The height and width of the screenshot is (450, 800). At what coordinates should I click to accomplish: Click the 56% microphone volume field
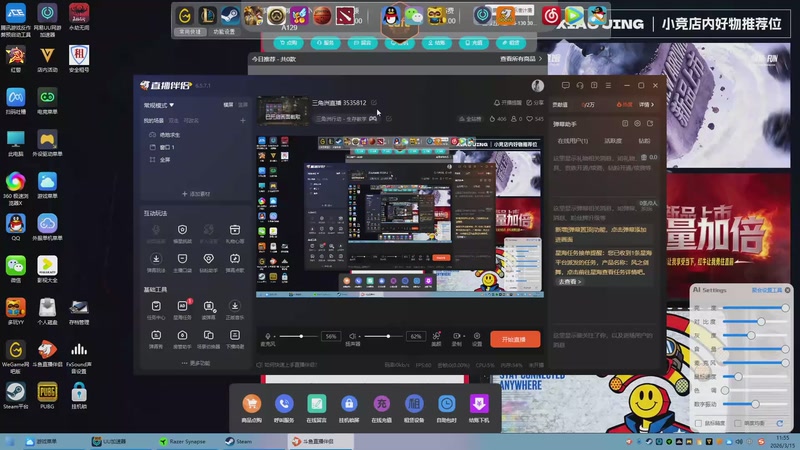tap(331, 336)
